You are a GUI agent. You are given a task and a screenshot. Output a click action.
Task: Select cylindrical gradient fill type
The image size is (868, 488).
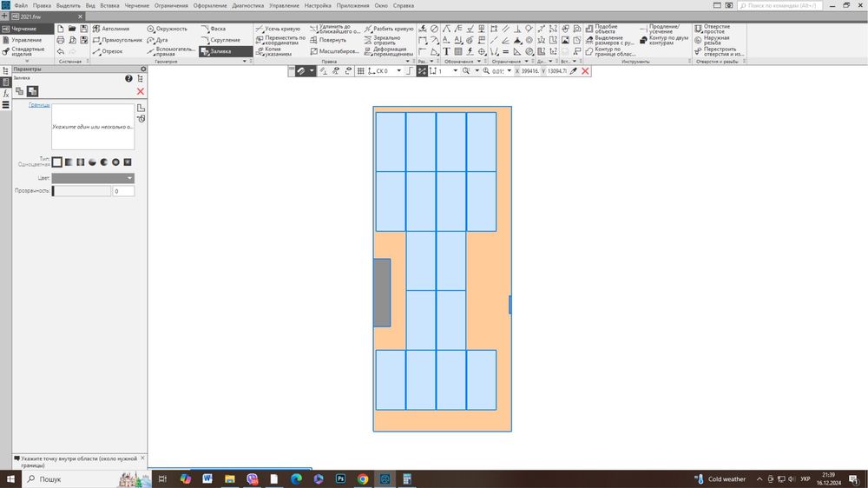(x=80, y=162)
